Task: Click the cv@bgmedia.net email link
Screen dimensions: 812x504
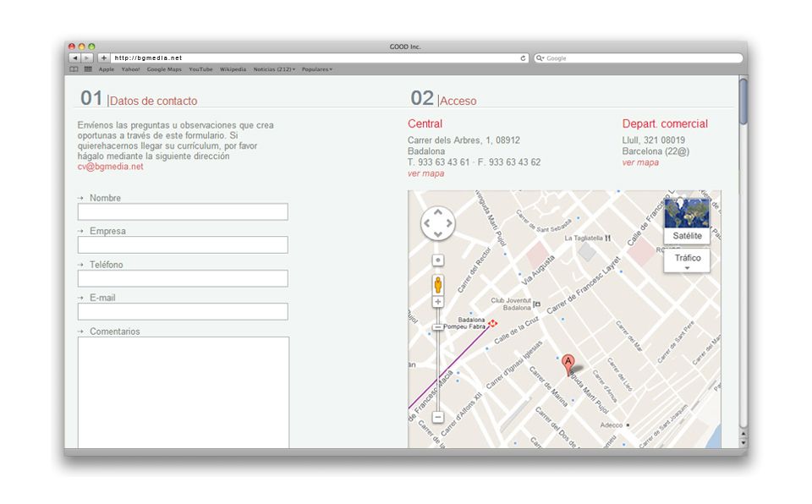Action: tap(110, 167)
